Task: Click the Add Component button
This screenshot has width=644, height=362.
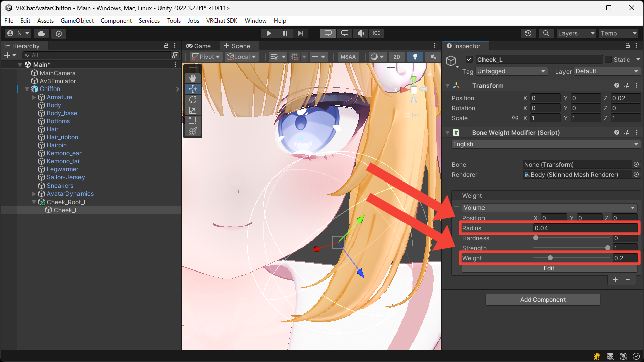Action: pyautogui.click(x=542, y=299)
